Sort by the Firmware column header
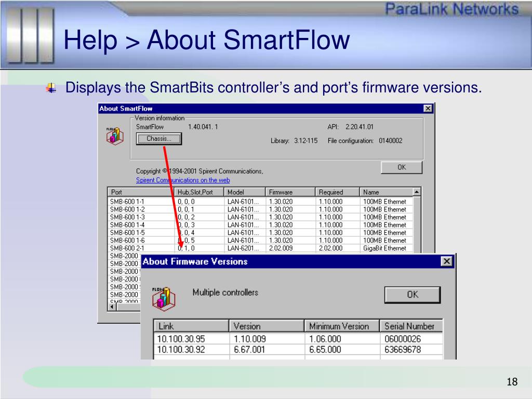 290,192
